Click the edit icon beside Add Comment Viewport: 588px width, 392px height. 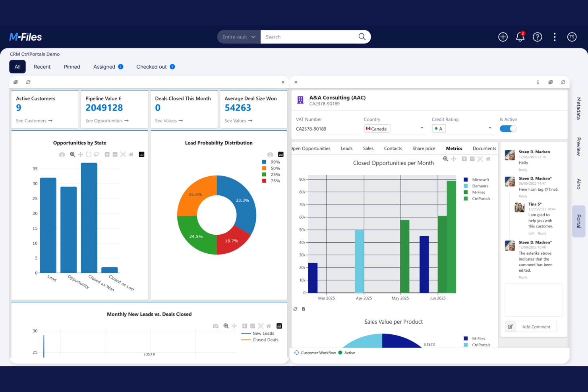(511, 327)
